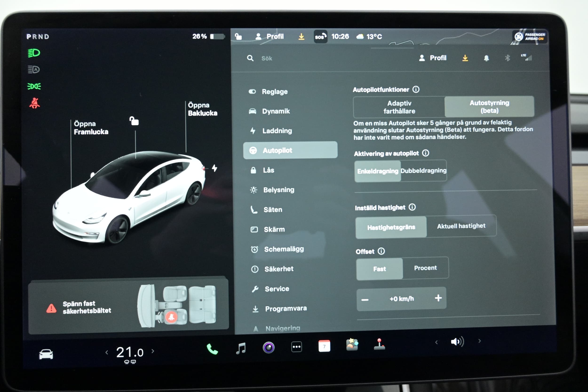Viewport: 588px width, 392px height.
Task: Switch activation to Dubbeldragning
Action: [423, 170]
